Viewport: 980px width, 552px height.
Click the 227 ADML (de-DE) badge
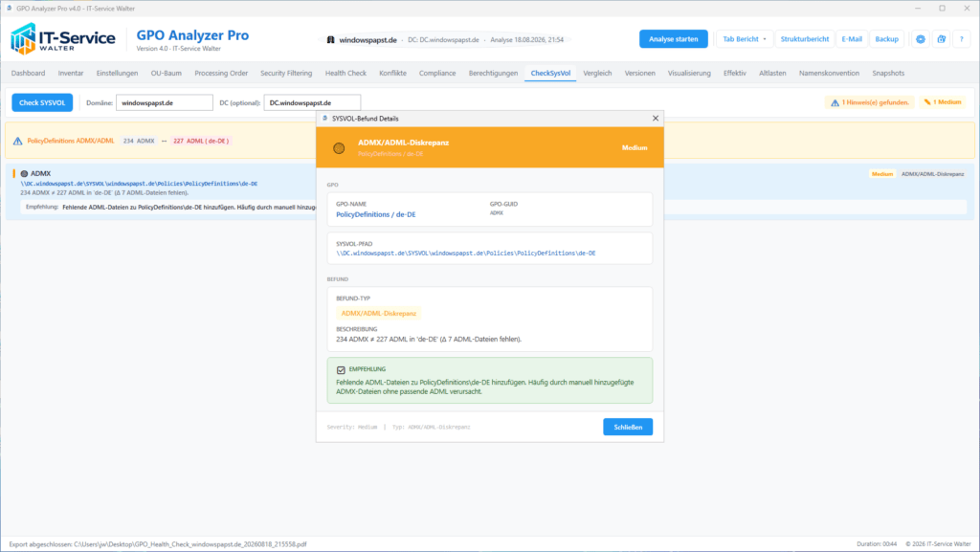coord(201,142)
